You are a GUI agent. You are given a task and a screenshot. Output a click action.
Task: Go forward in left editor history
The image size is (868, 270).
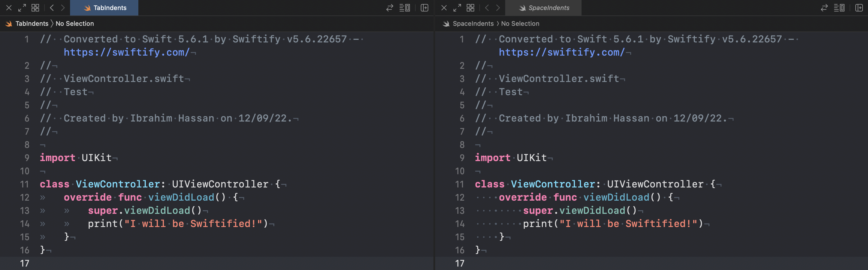[x=63, y=8]
